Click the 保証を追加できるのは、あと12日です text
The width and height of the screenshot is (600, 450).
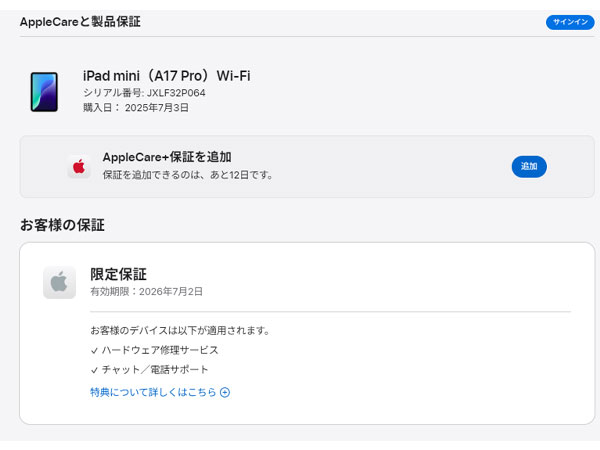187,175
